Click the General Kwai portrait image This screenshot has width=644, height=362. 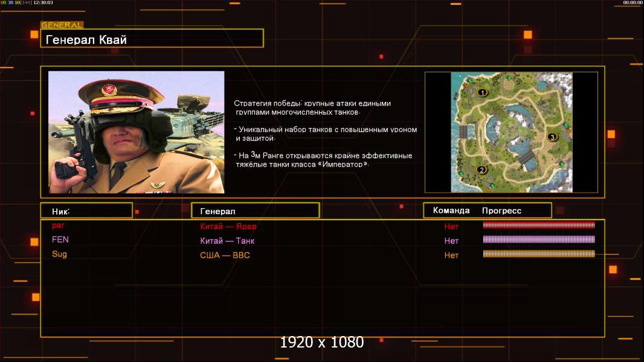(137, 132)
